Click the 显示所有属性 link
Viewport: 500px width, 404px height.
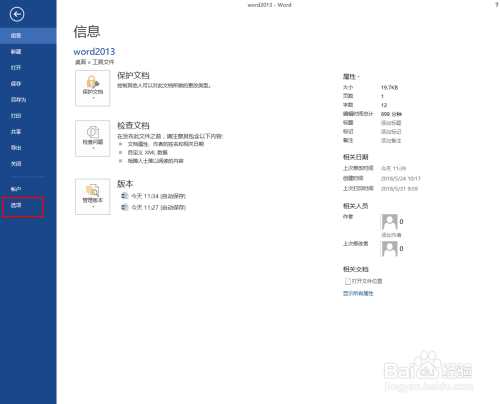coord(358,294)
